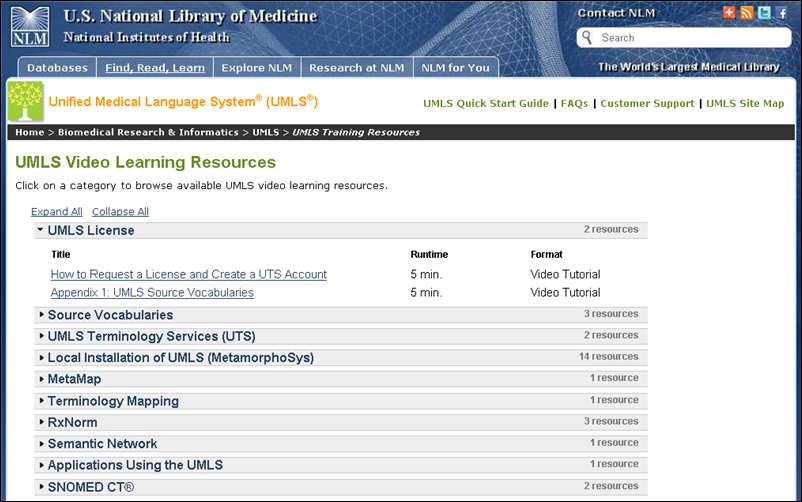
Task: Open Appendix 1: UMLS Source Vocabularies video
Action: click(152, 293)
